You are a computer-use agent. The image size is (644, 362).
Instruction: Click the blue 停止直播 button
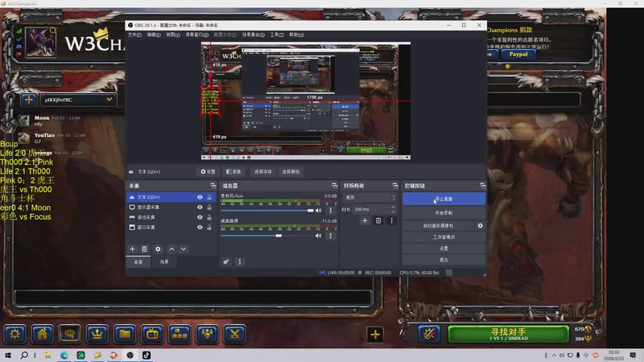click(444, 199)
